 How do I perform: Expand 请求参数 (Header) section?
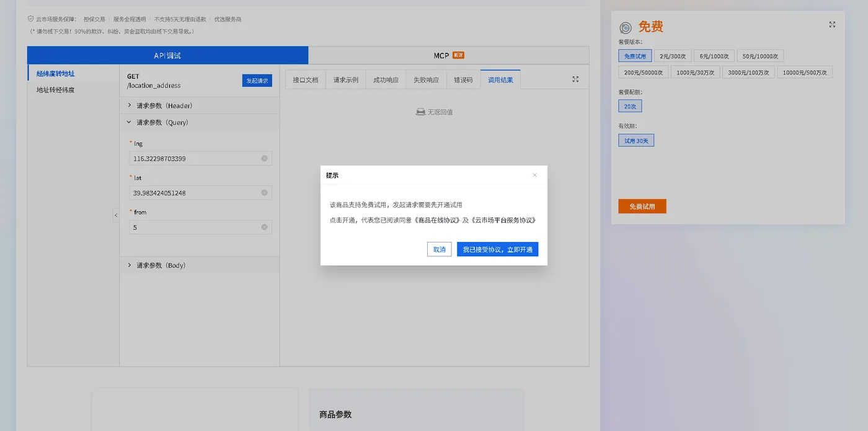coord(199,105)
